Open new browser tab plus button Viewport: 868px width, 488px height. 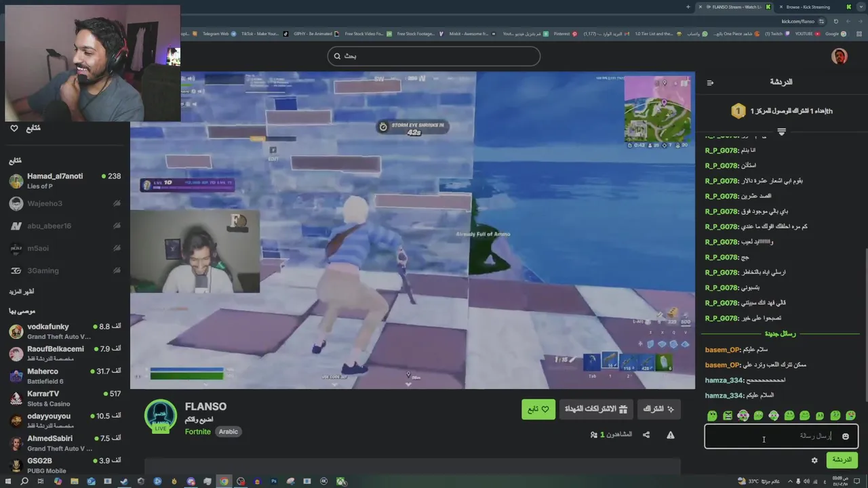pyautogui.click(x=688, y=7)
